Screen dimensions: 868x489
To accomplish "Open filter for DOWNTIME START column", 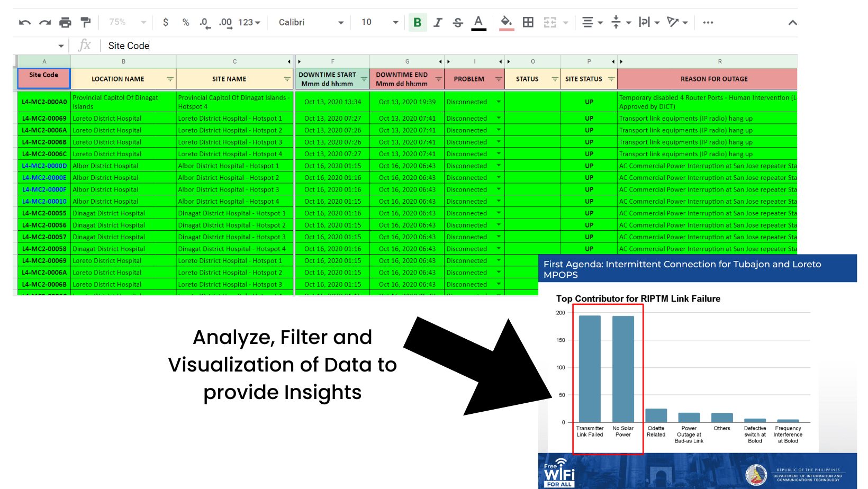I will [x=364, y=79].
